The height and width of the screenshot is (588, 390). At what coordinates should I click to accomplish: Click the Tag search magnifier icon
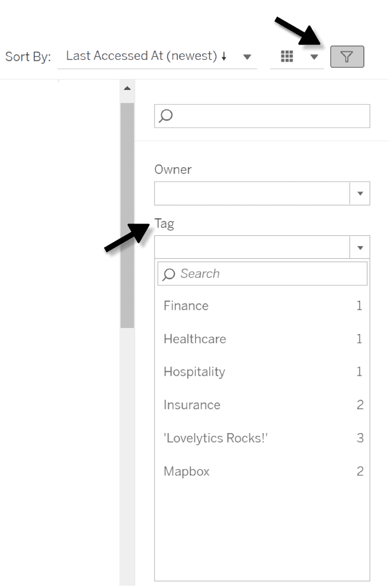click(x=169, y=274)
